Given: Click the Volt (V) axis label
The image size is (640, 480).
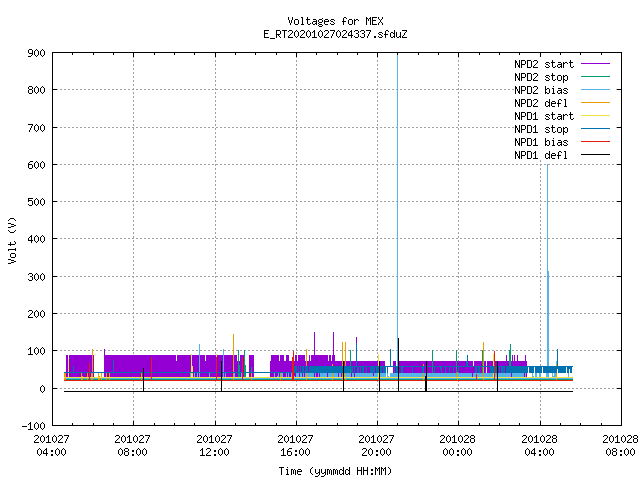Looking at the screenshot, I should (13, 240).
